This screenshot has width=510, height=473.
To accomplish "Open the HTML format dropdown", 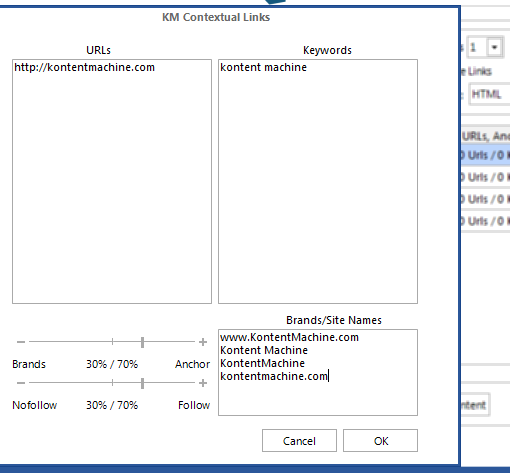I will pyautogui.click(x=489, y=94).
